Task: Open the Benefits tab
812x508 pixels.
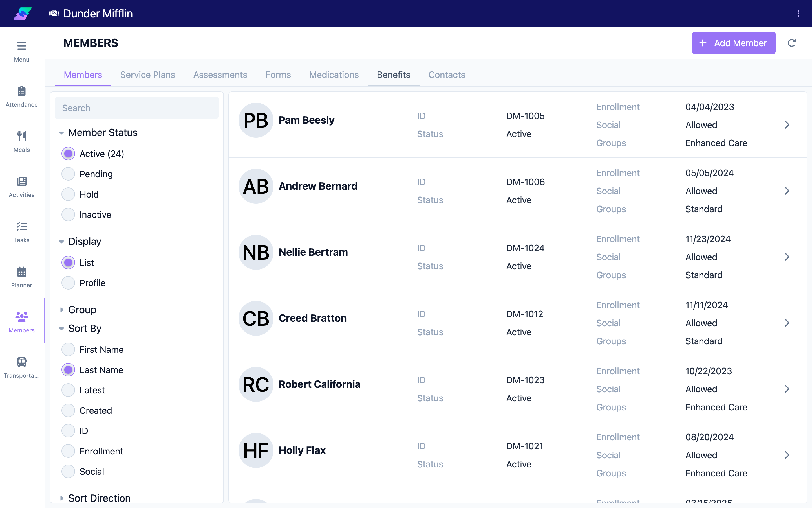Action: tap(393, 75)
